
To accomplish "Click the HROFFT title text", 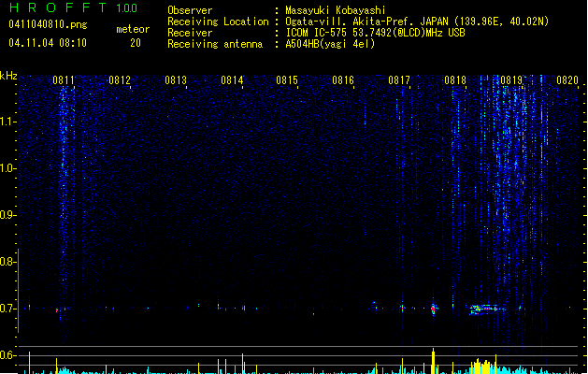I will point(58,7).
